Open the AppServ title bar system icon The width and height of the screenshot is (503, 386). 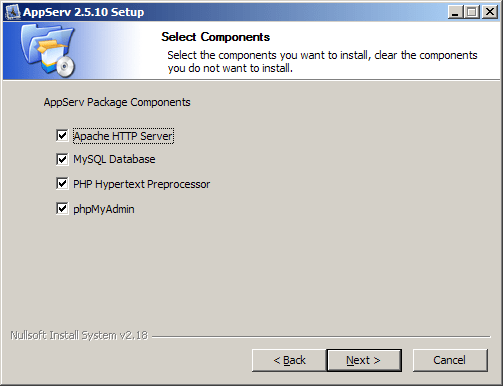(x=13, y=12)
